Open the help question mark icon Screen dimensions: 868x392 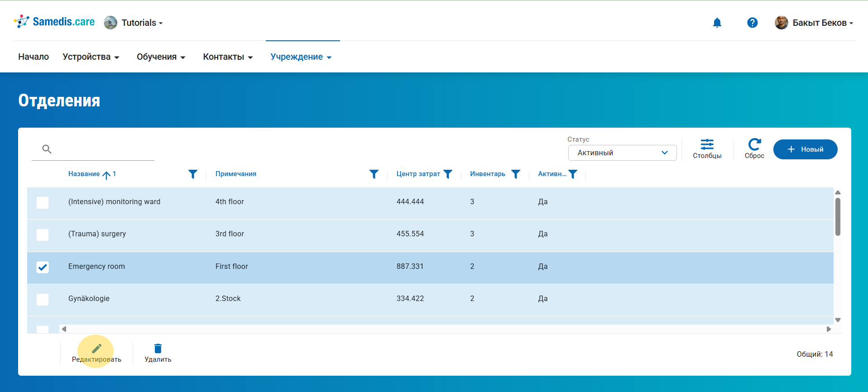pyautogui.click(x=752, y=23)
